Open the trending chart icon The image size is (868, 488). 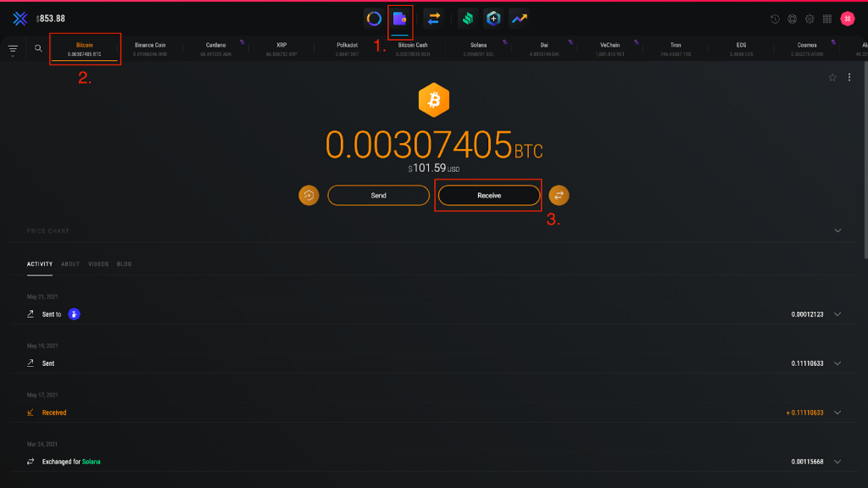pyautogui.click(x=520, y=19)
